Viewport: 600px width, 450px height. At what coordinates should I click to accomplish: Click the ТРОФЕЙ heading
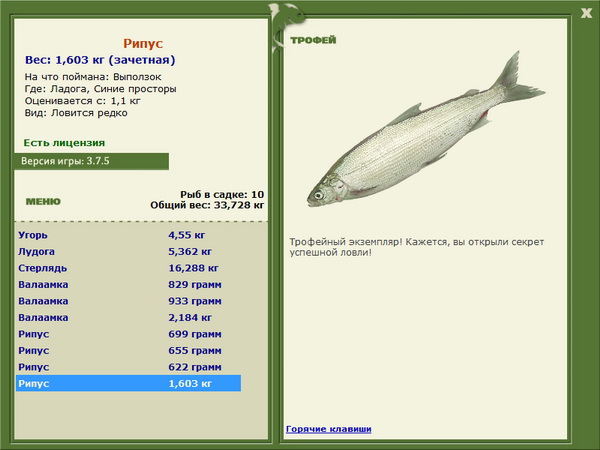coord(313,40)
